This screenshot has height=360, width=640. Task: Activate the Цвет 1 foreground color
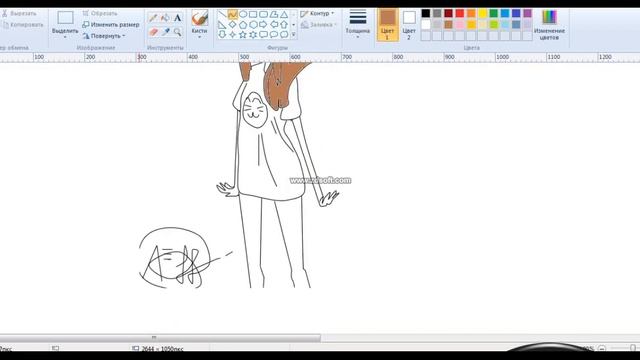(387, 25)
